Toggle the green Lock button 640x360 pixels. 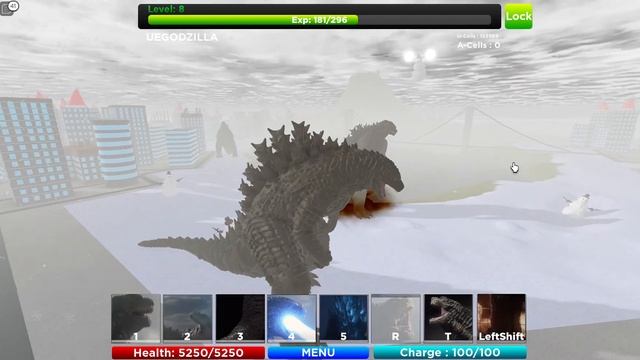coord(518,16)
